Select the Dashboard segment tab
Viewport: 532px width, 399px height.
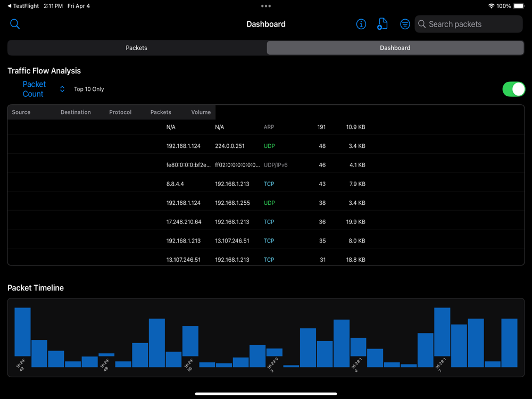coord(395,48)
